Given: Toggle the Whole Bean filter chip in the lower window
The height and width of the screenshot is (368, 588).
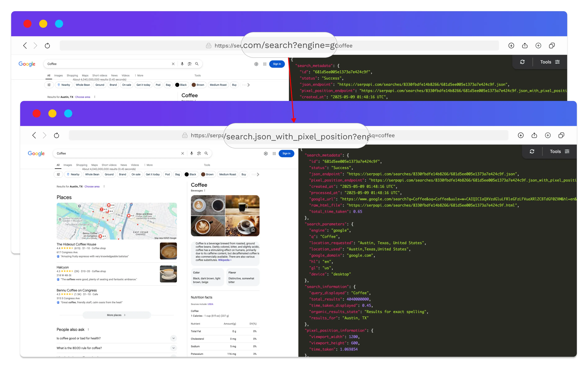Looking at the screenshot, I should click(92, 174).
